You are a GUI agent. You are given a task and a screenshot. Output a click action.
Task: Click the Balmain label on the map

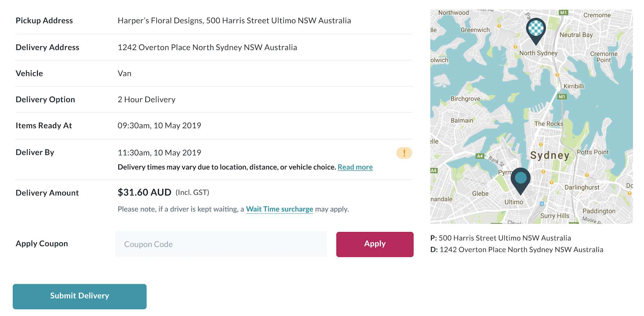point(462,121)
